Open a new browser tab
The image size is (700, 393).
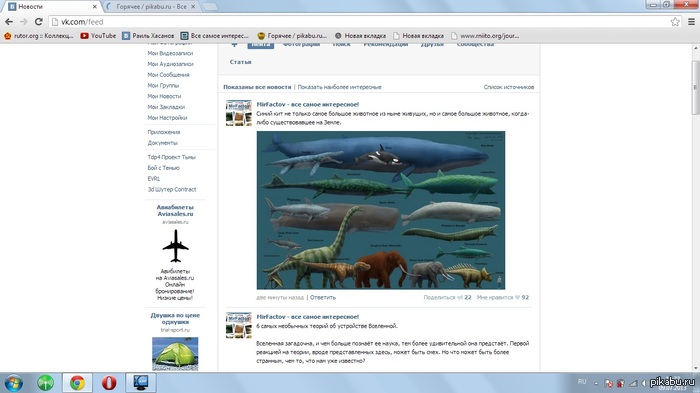click(210, 7)
